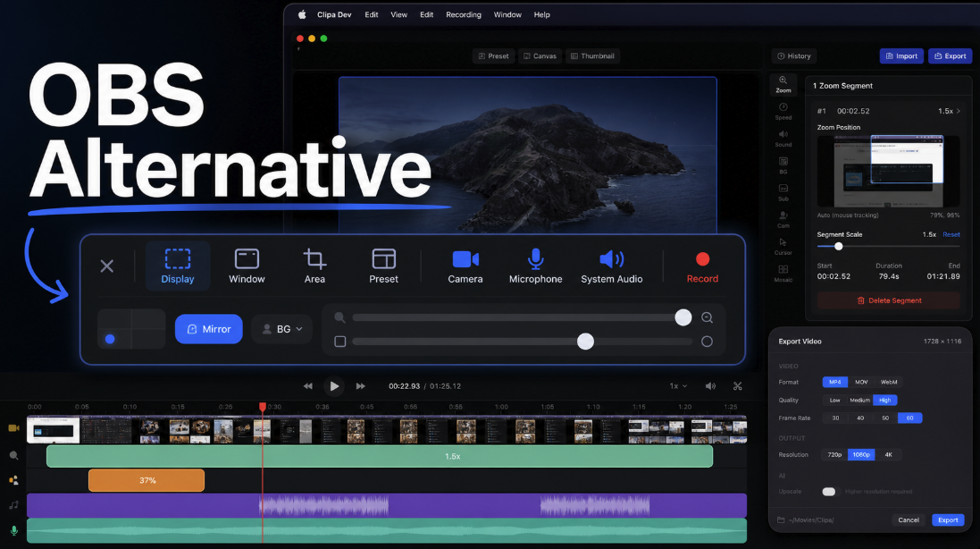Select WebM export format

coord(889,382)
